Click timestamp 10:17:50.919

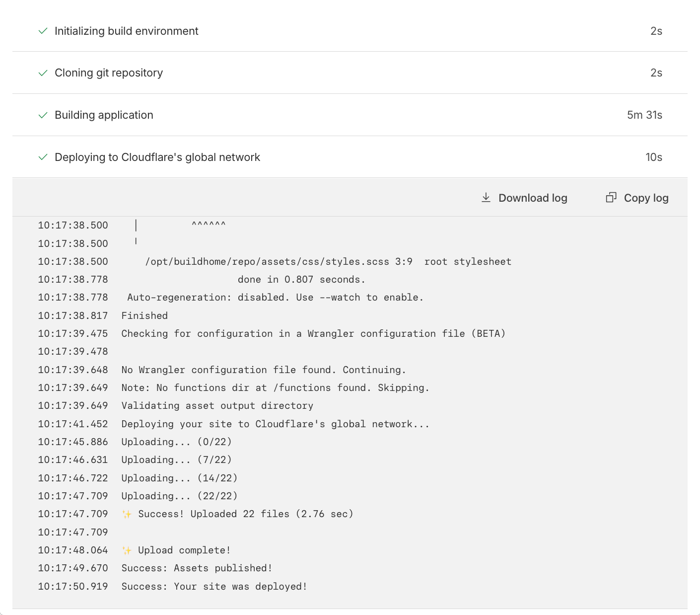73,586
